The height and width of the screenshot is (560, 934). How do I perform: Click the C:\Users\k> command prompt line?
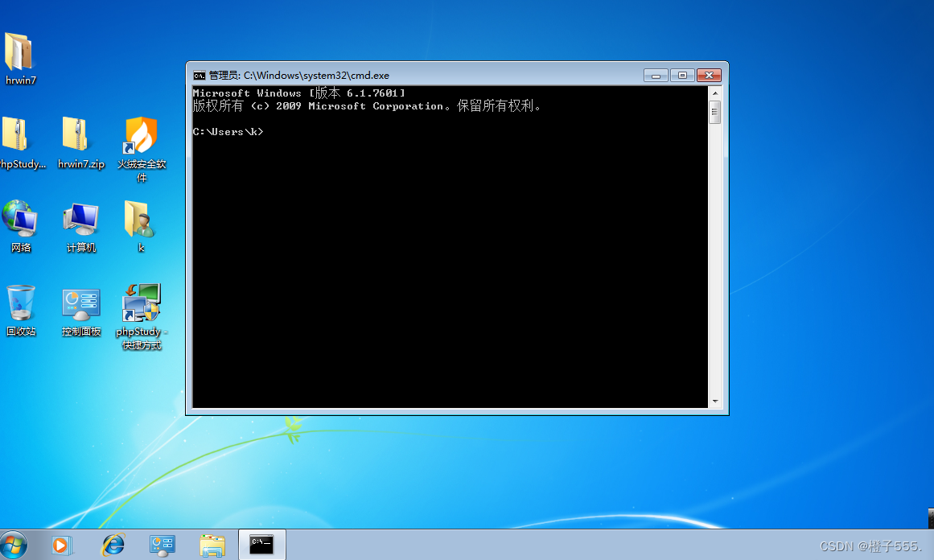pyautogui.click(x=228, y=132)
